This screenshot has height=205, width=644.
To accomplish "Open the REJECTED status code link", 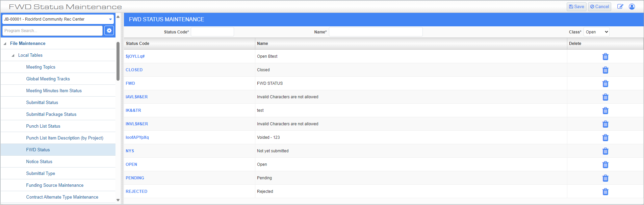I will pos(136,191).
